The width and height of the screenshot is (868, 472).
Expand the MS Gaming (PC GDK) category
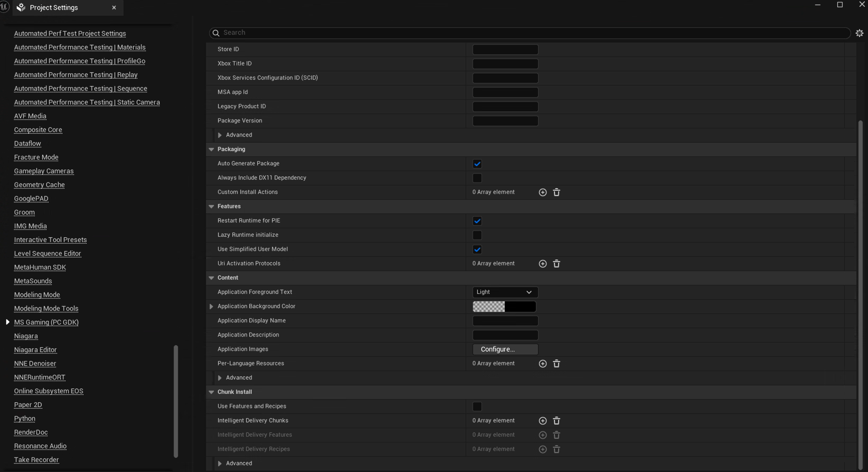7,322
